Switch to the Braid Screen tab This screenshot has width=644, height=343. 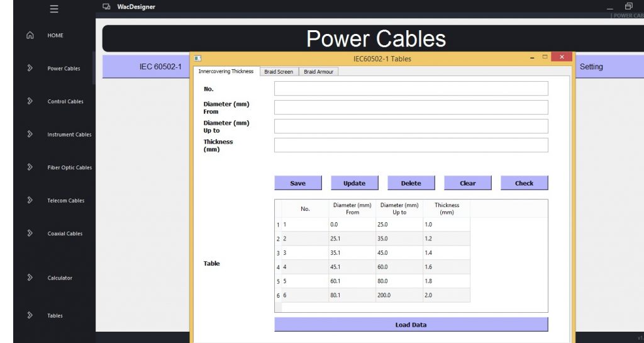[x=278, y=72]
